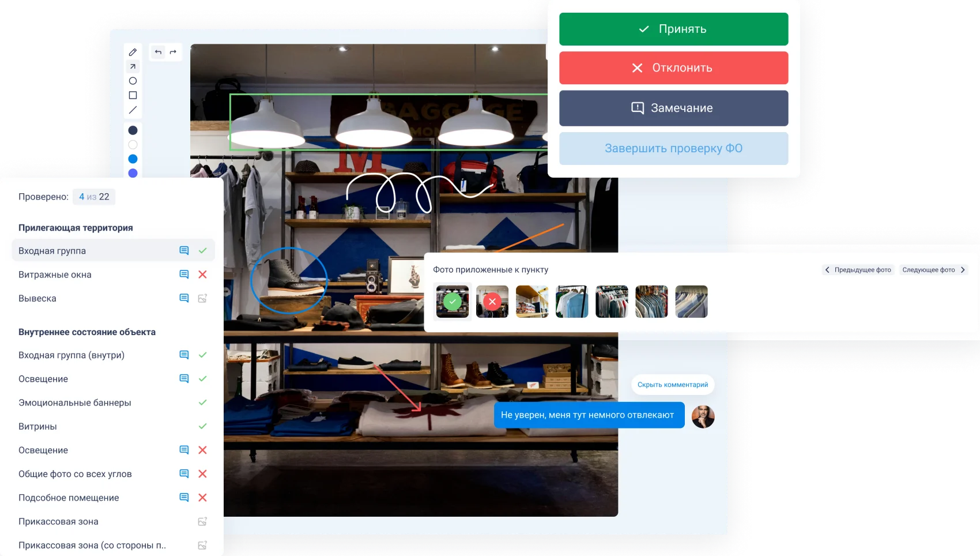Open the rejected photo thumbnail
This screenshot has width=980, height=556.
(x=492, y=302)
